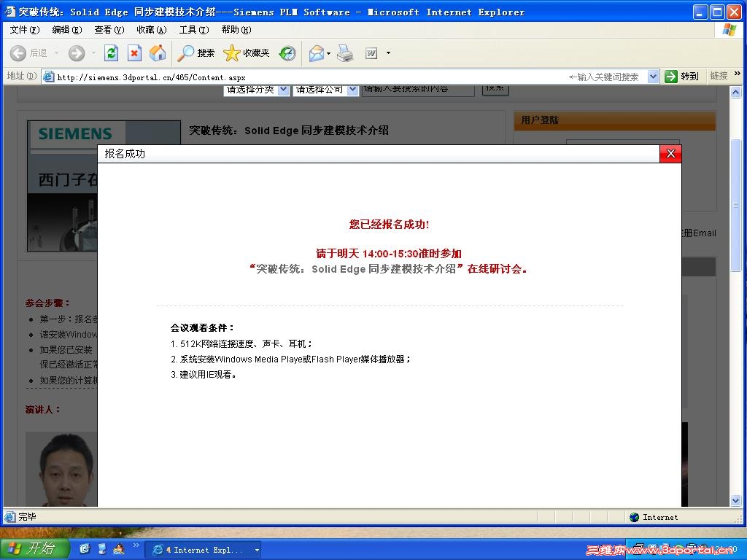Click the Mail envelope icon

coord(317,52)
